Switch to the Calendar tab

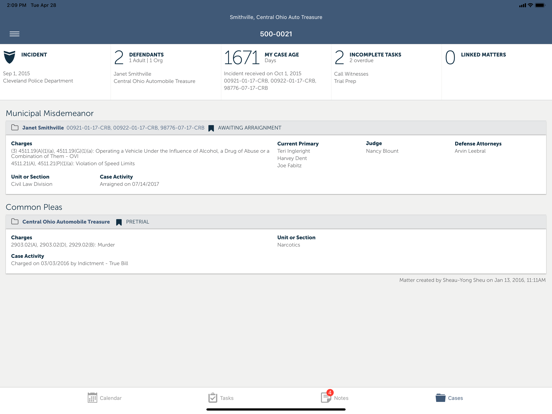click(x=105, y=398)
